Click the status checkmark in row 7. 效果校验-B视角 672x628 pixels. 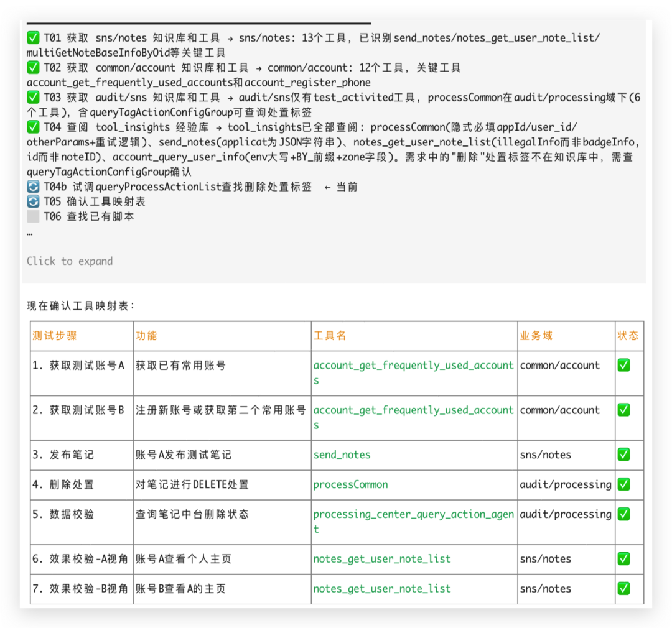623,589
